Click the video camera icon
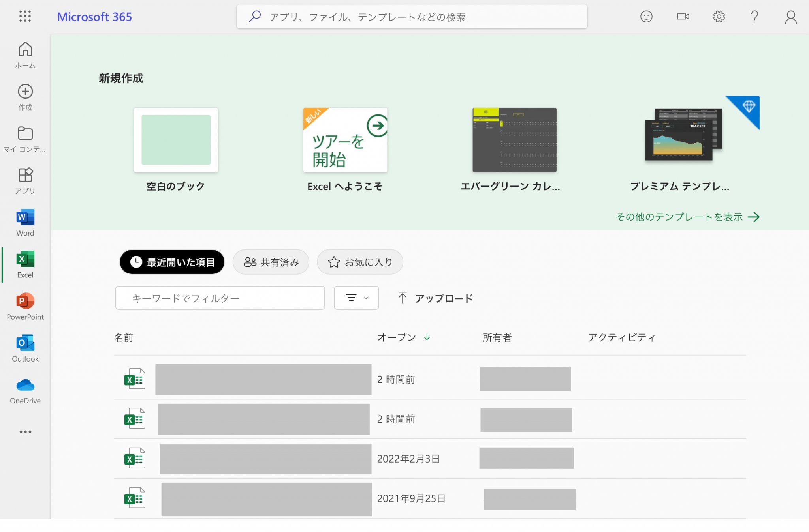The width and height of the screenshot is (809, 532). click(x=683, y=17)
